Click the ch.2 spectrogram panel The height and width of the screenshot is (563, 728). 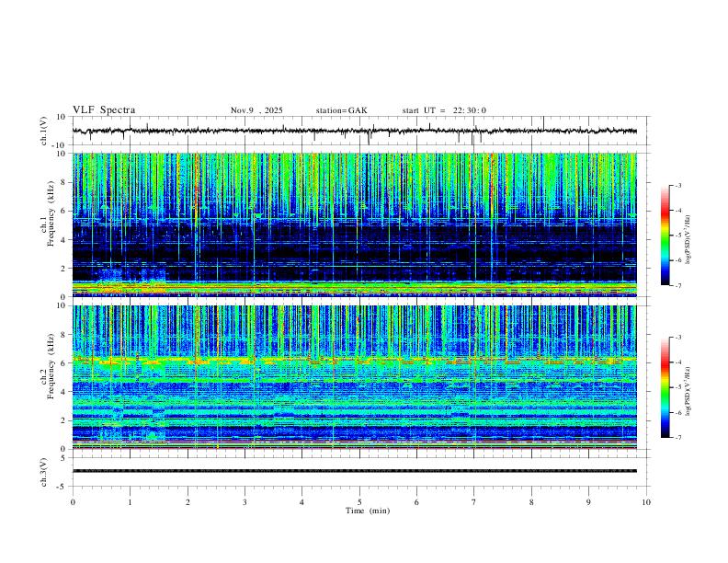coord(354,377)
